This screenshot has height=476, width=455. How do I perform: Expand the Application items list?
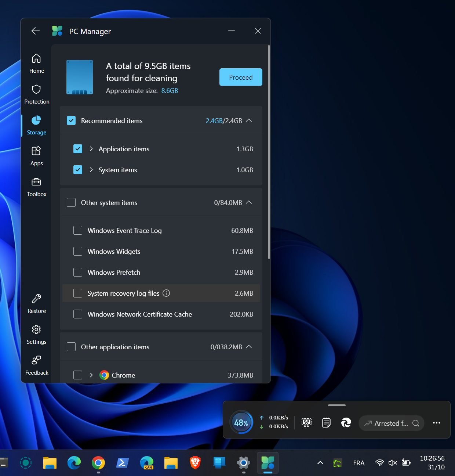pyautogui.click(x=91, y=149)
